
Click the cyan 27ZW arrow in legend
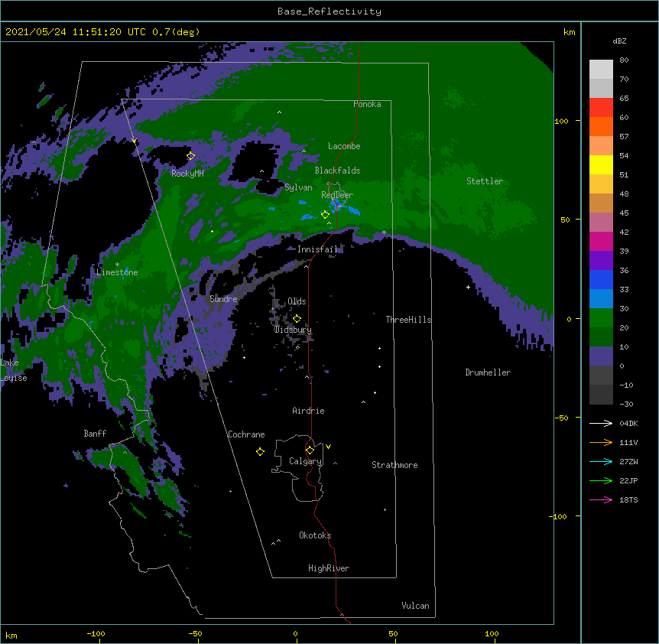tap(601, 461)
